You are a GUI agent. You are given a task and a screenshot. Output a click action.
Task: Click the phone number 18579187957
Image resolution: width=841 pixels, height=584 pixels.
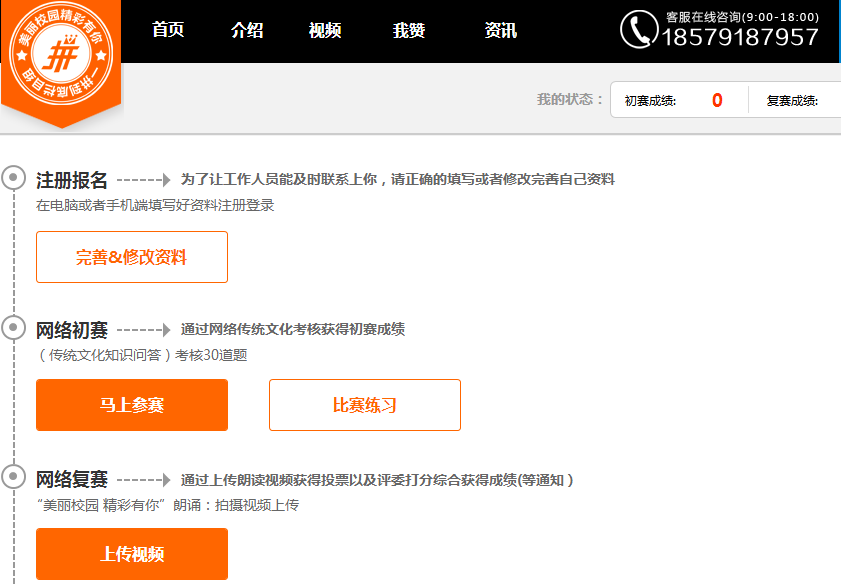[741, 38]
